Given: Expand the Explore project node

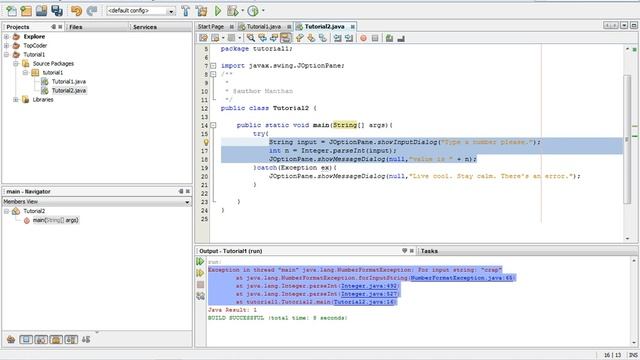Looking at the screenshot, I should tap(7, 37).
